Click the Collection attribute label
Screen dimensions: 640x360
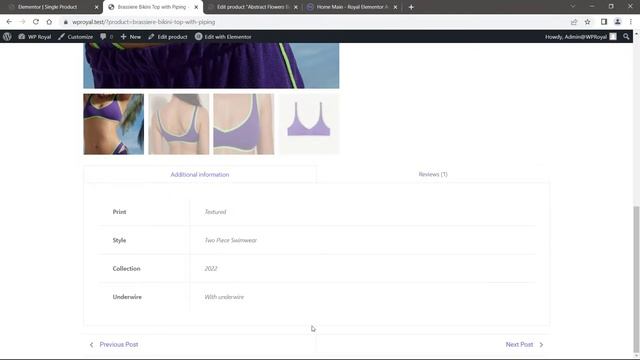(127, 269)
